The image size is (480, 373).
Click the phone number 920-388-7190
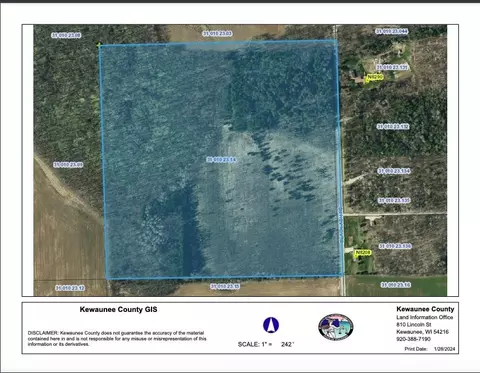pos(413,339)
